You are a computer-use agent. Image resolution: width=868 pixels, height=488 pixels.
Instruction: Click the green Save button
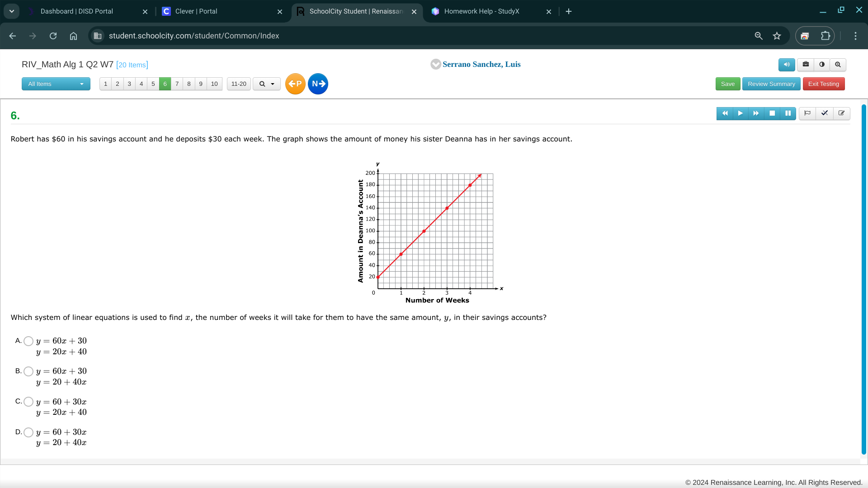coord(728,84)
